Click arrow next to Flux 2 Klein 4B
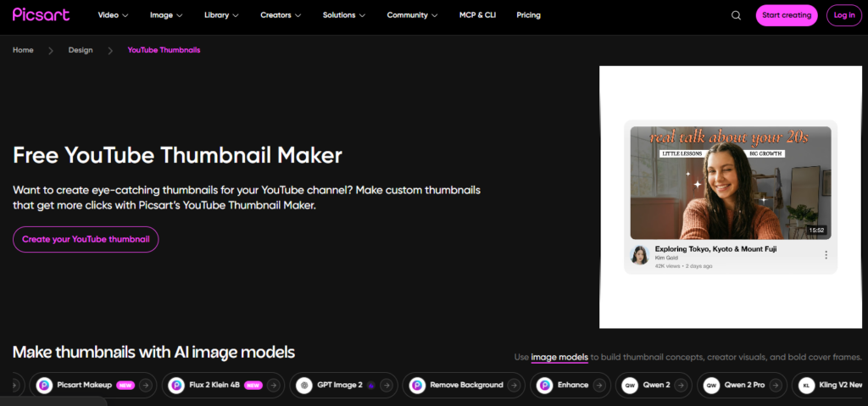Image resolution: width=868 pixels, height=406 pixels. pyautogui.click(x=272, y=385)
